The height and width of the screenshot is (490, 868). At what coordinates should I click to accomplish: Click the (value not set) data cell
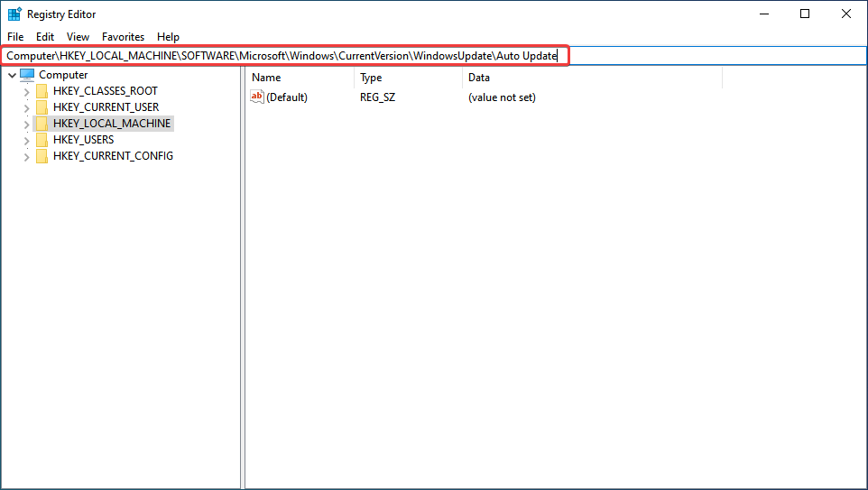502,97
